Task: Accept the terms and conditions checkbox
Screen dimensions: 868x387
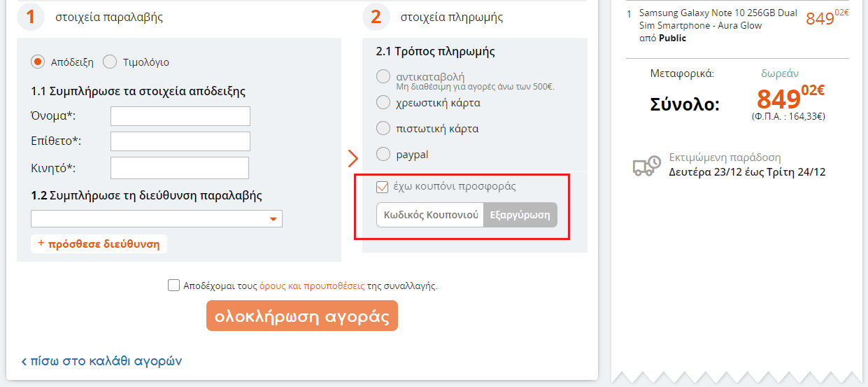Action: click(173, 286)
